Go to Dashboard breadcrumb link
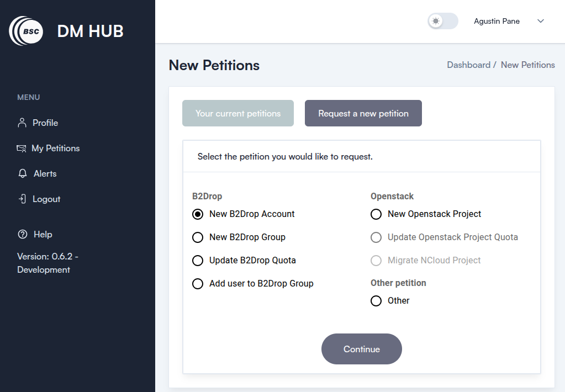 tap(468, 65)
